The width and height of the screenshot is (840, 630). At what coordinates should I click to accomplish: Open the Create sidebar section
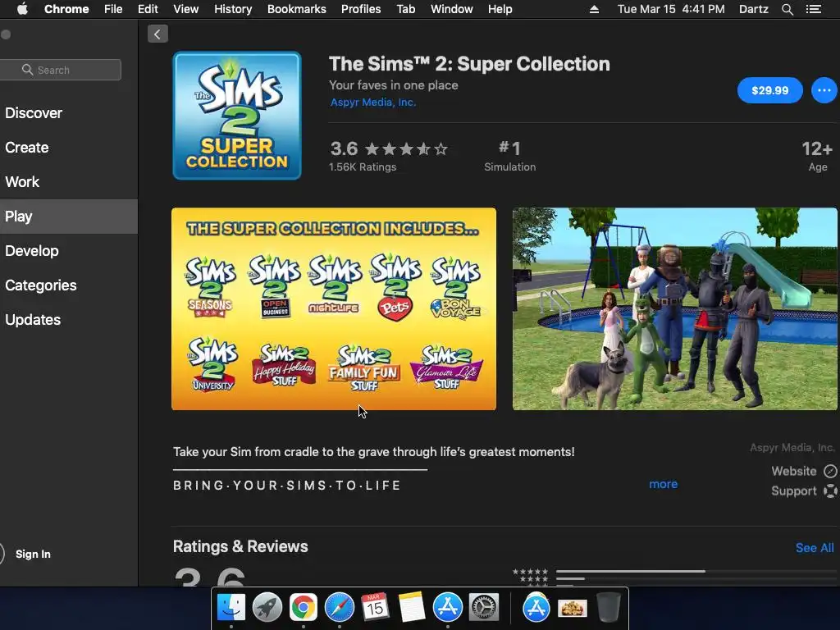pos(27,148)
